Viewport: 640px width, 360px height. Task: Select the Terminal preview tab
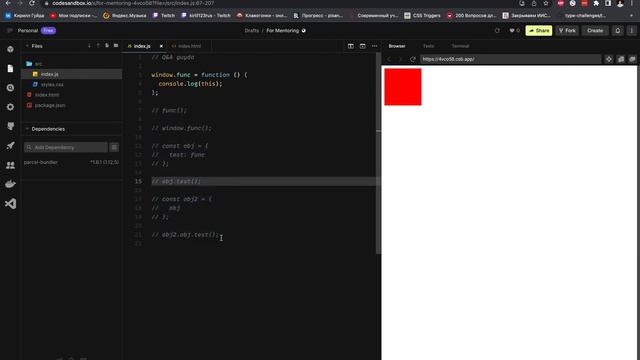point(460,46)
